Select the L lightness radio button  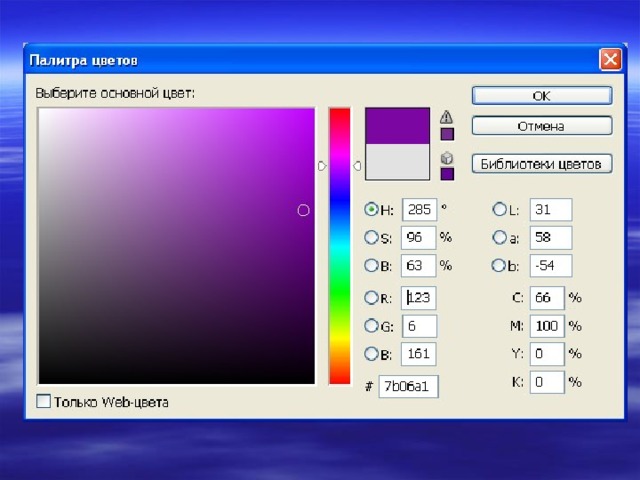[x=499, y=209]
